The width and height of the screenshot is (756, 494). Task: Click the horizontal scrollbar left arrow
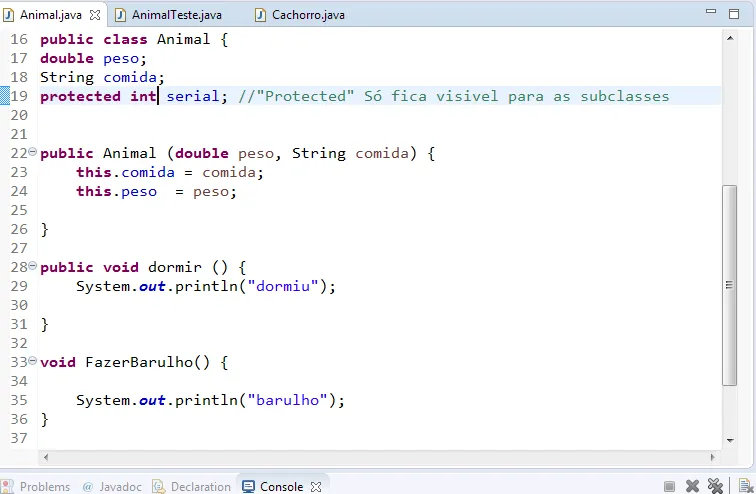click(x=46, y=457)
